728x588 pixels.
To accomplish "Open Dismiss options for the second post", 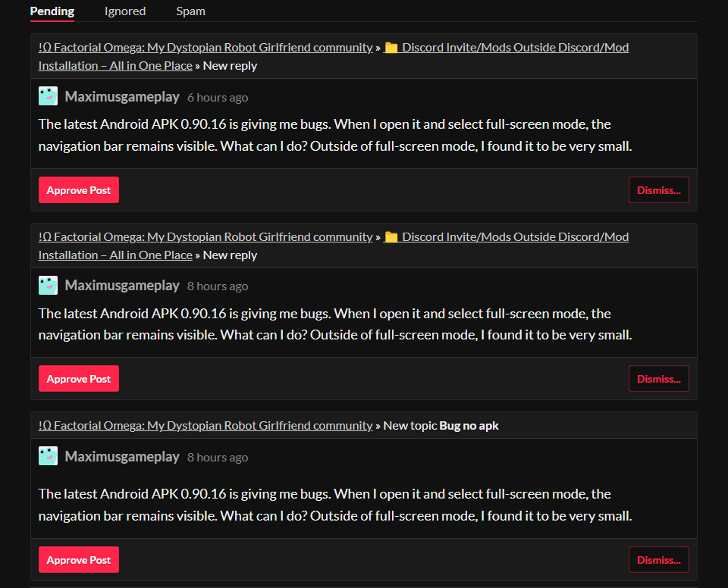I will (658, 379).
